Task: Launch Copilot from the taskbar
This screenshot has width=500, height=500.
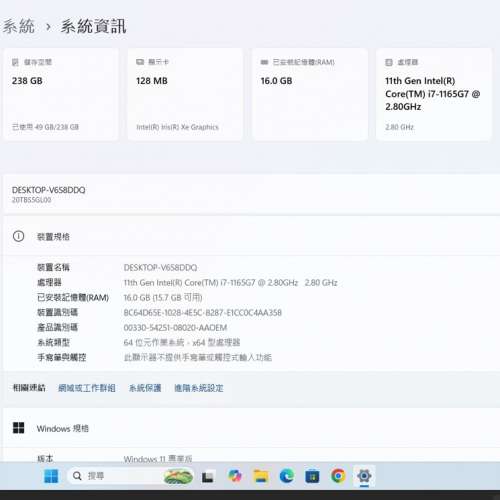Action: (235, 476)
